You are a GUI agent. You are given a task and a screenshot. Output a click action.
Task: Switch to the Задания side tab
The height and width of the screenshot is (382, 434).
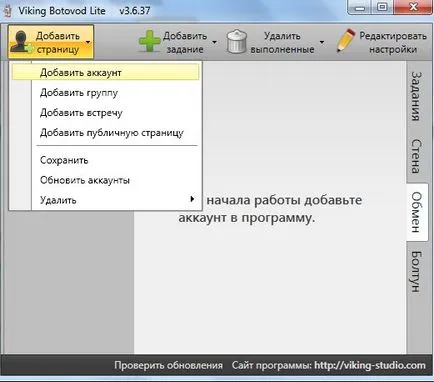[416, 96]
